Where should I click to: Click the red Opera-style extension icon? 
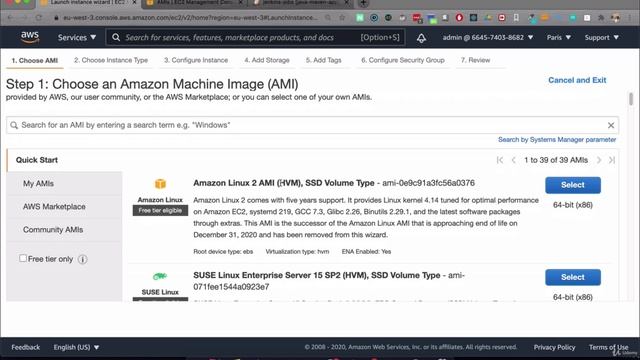point(459,18)
